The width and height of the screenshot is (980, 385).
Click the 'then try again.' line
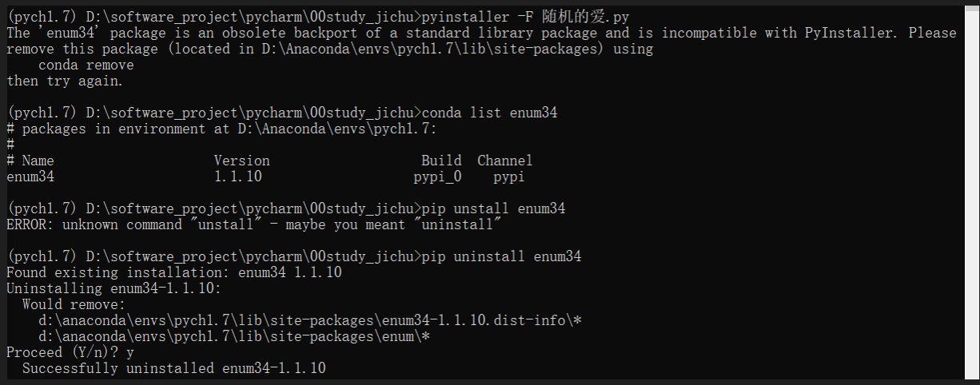[x=65, y=81]
